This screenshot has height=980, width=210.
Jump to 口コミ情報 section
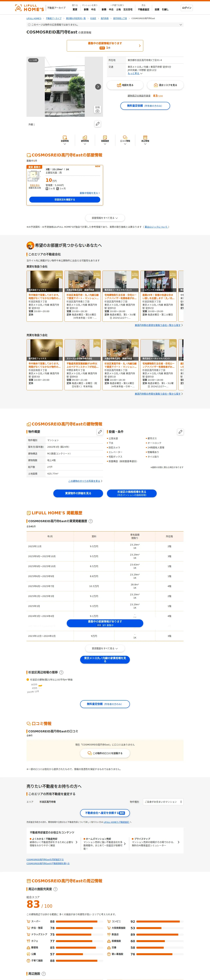click(125, 140)
